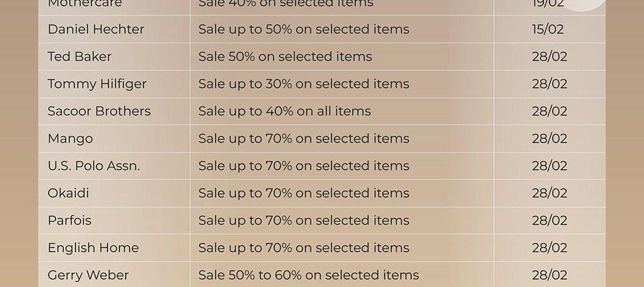The height and width of the screenshot is (287, 644).
Task: Select 'Sale 50% on selected items' offer
Action: (x=285, y=56)
